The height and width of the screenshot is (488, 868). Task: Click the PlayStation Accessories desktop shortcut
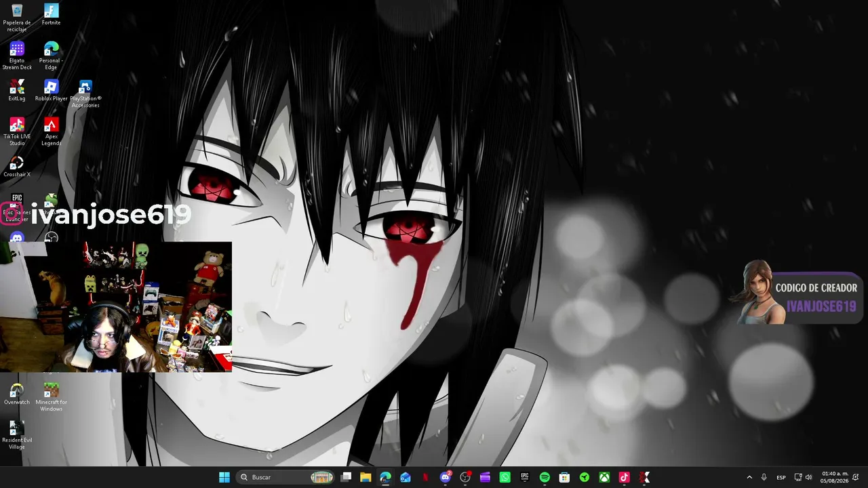pos(85,94)
